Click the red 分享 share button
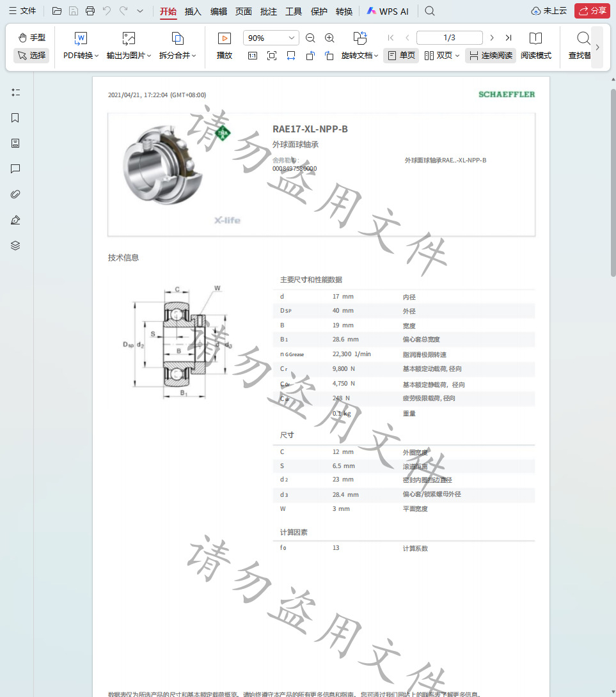 (x=592, y=11)
